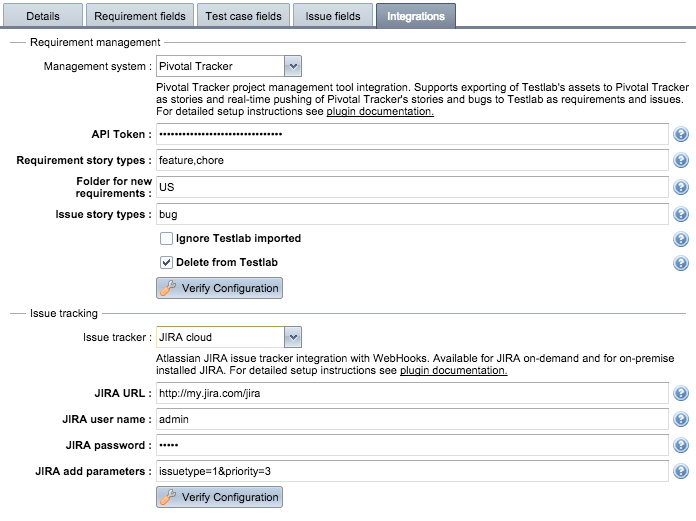
Task: Show help for JIRA user name
Action: coord(680,419)
